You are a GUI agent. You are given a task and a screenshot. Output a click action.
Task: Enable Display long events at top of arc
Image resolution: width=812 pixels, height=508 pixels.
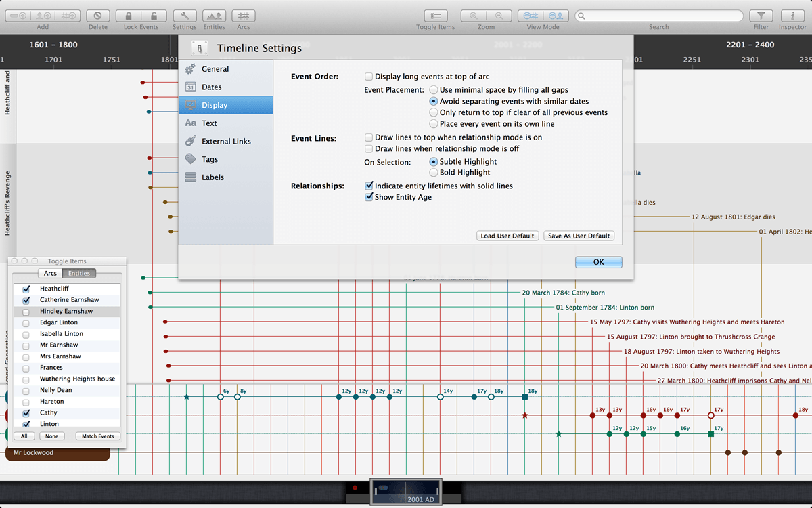369,77
